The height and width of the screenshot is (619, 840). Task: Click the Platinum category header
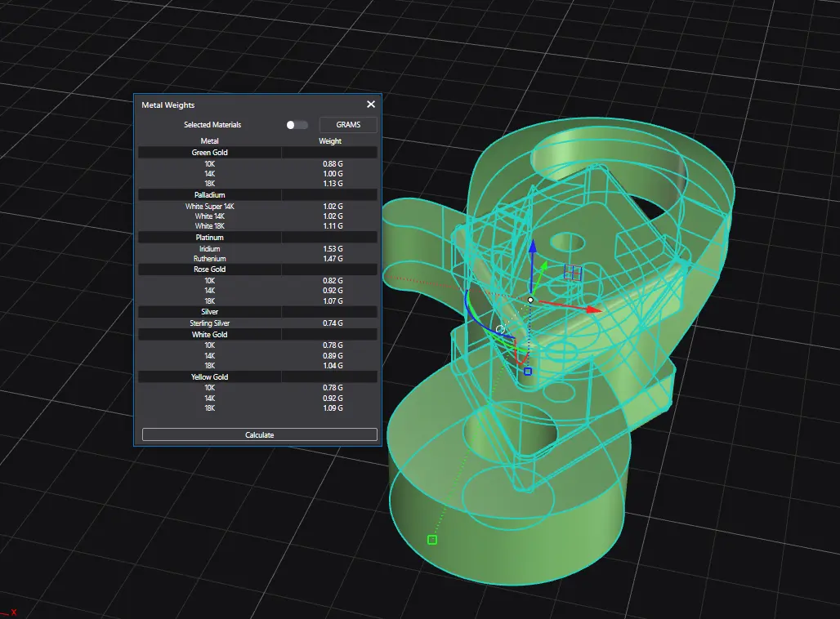pos(210,238)
